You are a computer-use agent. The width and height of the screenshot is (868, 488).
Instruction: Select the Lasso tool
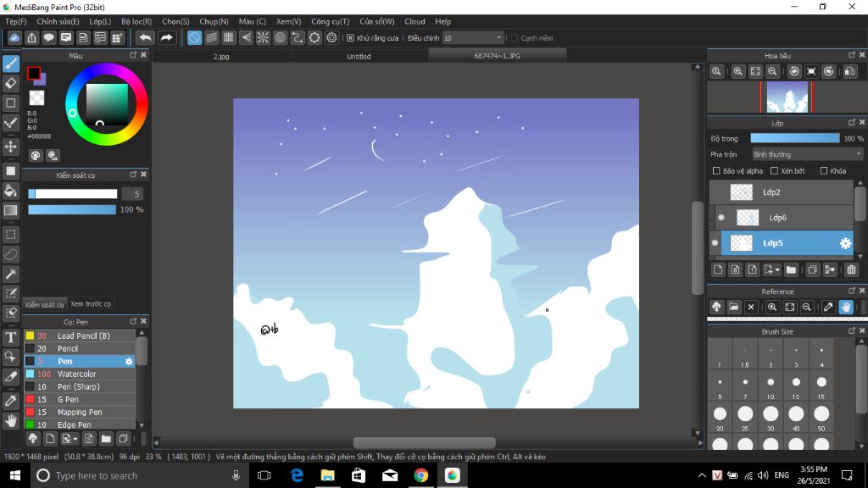point(11,254)
